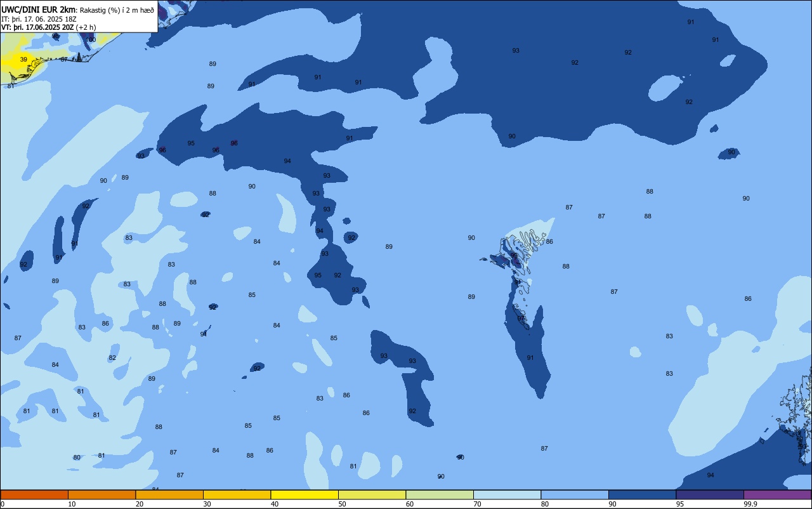Select the navy 95–99.9 legend segment
This screenshot has width=812, height=509.
pos(710,494)
